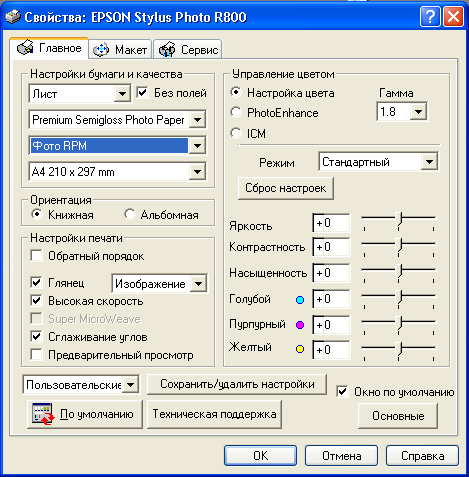This screenshot has width=469, height=477.
Task: Select the Настройка цвета radio button
Action: tap(236, 92)
